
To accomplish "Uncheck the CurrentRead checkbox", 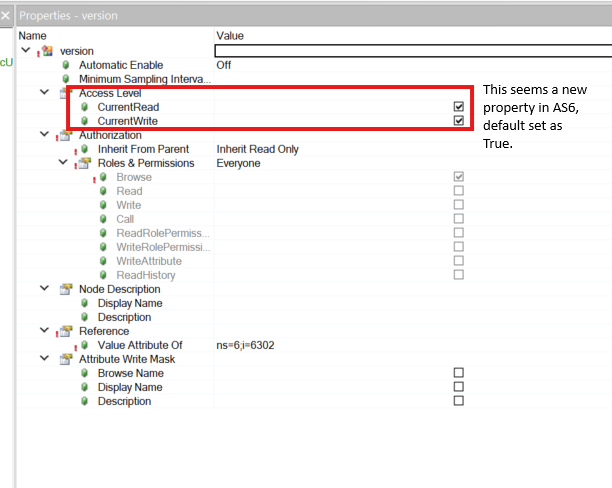I will [x=459, y=107].
